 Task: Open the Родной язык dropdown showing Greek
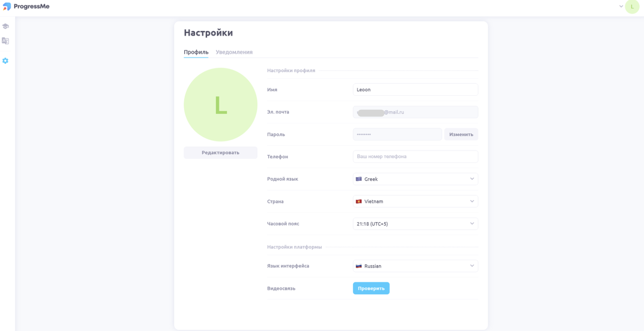[x=415, y=179]
